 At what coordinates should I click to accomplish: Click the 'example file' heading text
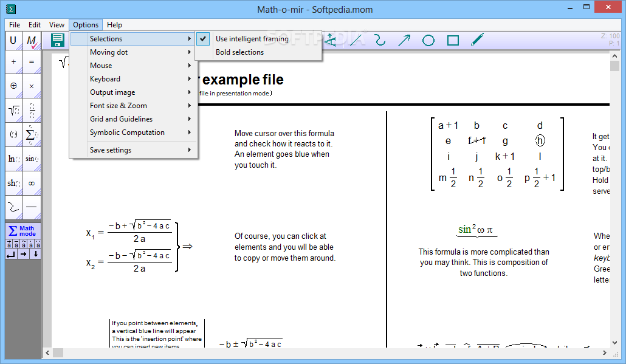(242, 80)
